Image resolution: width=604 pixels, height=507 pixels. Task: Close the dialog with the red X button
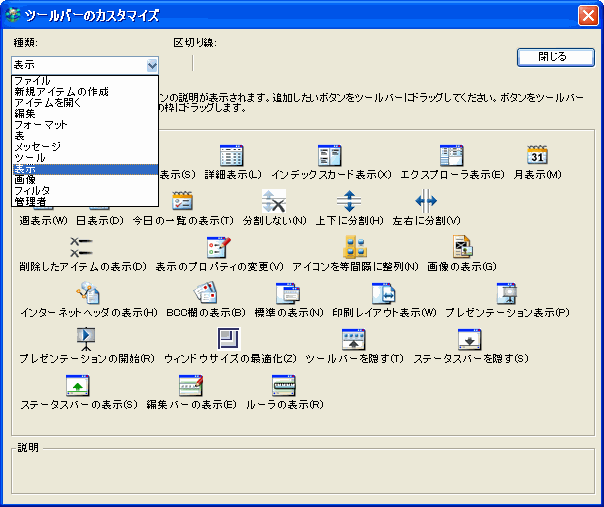coord(588,15)
